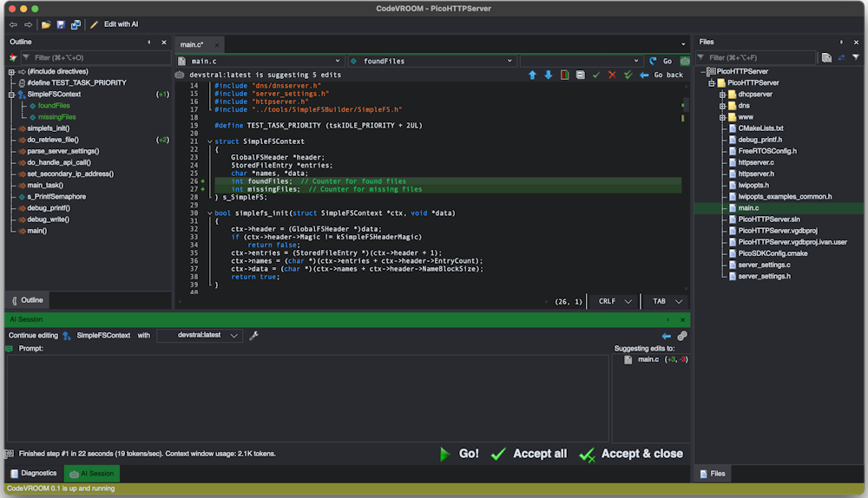Open a file with the folder icon
Screen dimensions: 868x498
[x=46, y=24]
